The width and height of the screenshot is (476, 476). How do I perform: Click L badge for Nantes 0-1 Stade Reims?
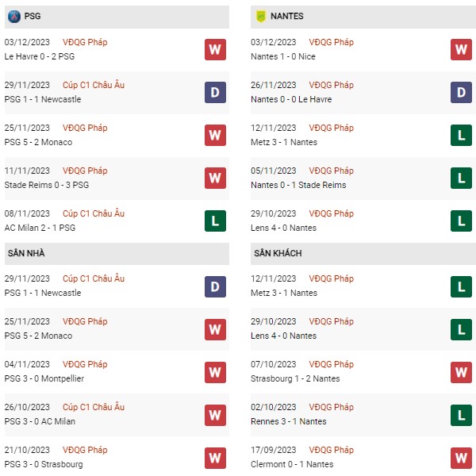(x=461, y=178)
